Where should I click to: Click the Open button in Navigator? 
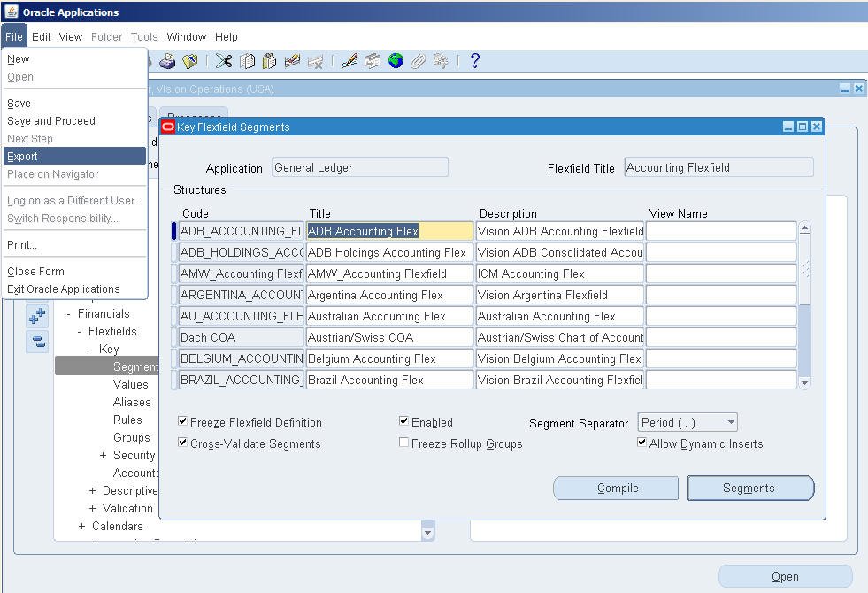785,576
